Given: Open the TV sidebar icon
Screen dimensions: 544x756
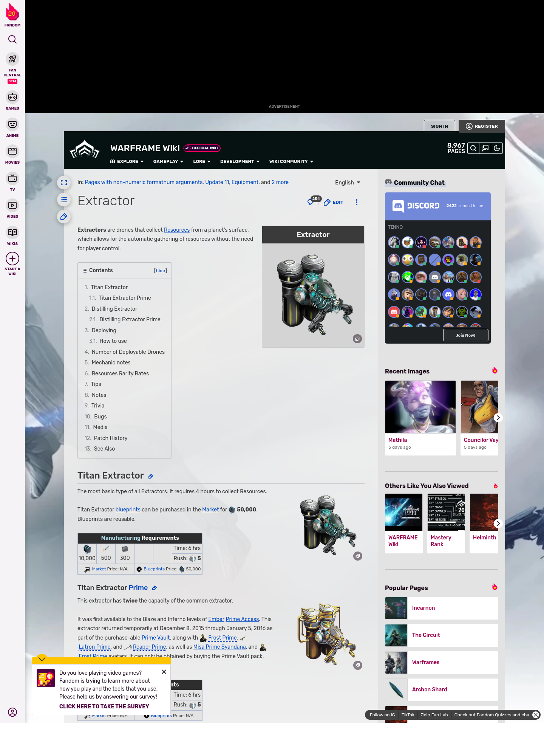Looking at the screenshot, I should click(x=12, y=178).
